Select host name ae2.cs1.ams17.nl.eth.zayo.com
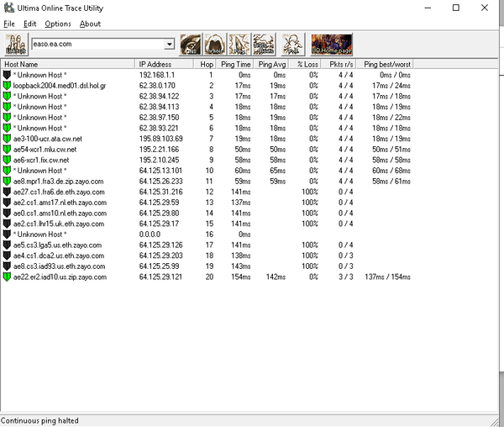The width and height of the screenshot is (504, 427). coord(60,203)
